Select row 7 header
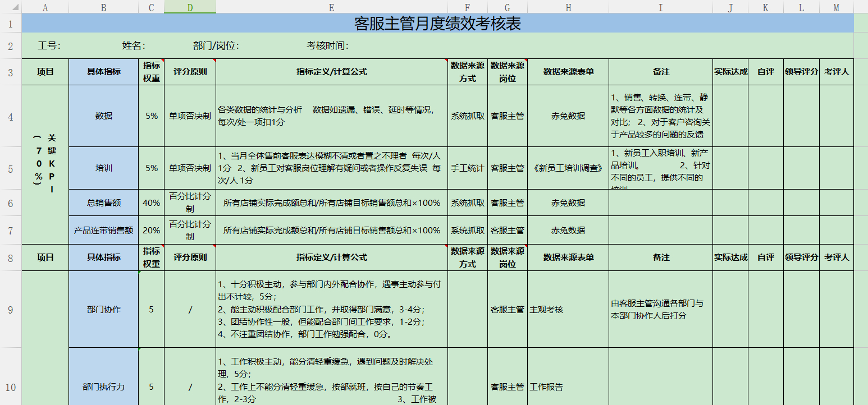Screen dimensions: 868x405 pos(11,230)
